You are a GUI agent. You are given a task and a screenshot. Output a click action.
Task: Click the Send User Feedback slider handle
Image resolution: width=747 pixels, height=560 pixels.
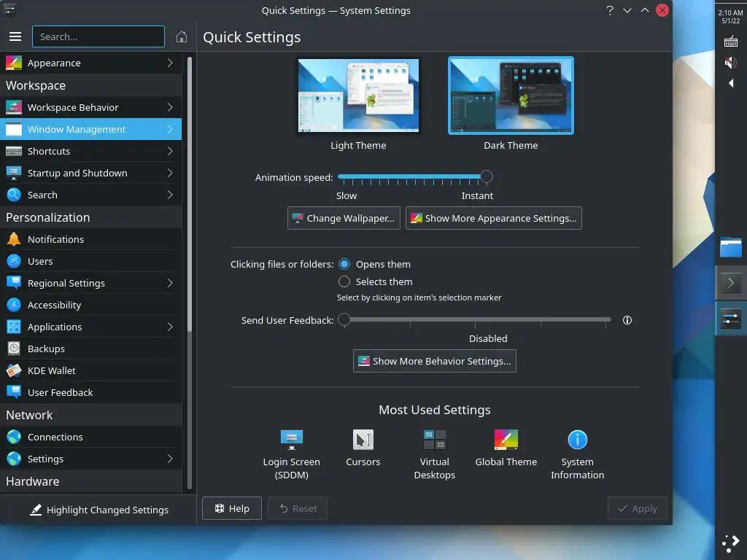[344, 319]
